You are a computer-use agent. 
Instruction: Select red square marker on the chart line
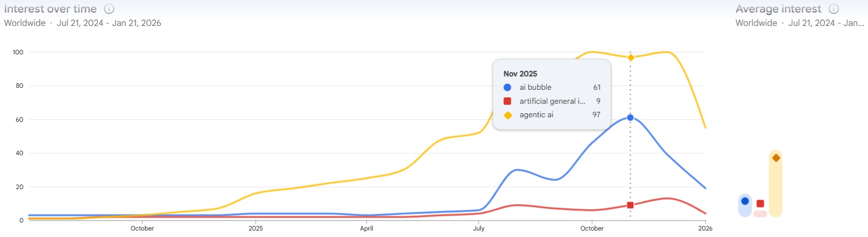630,205
